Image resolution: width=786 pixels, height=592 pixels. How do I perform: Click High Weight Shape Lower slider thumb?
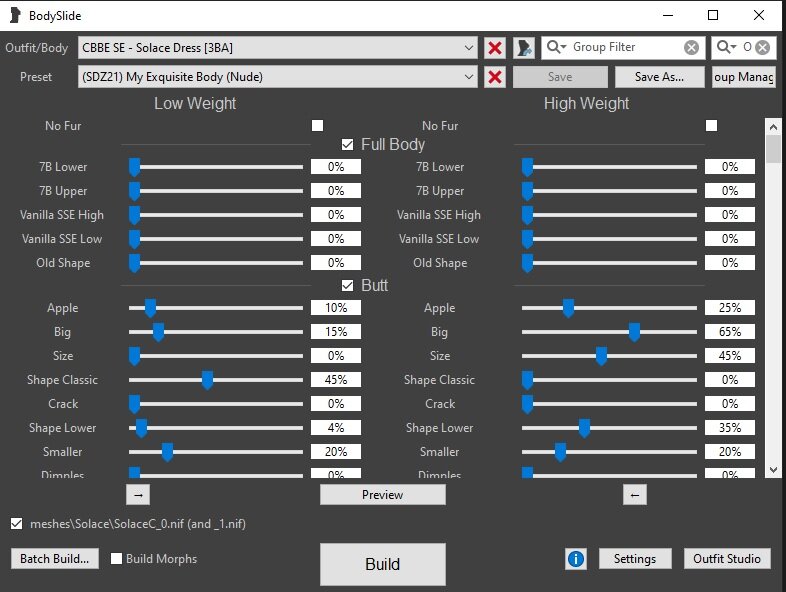tap(584, 429)
